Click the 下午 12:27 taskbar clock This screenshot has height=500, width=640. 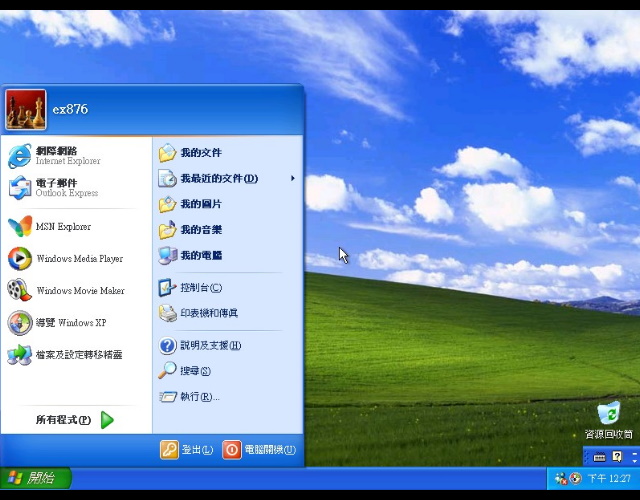coord(609,478)
